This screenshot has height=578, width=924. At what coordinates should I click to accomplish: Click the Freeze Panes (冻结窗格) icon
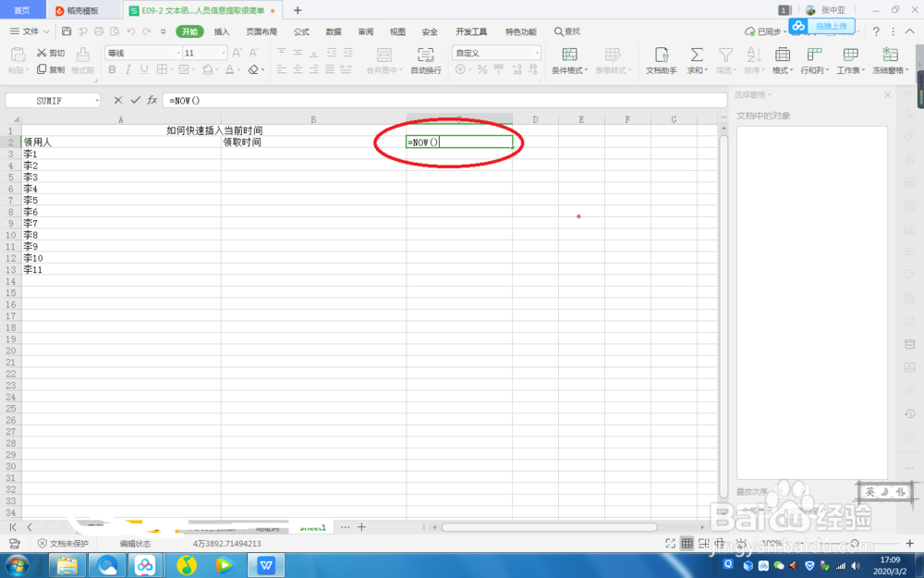890,55
